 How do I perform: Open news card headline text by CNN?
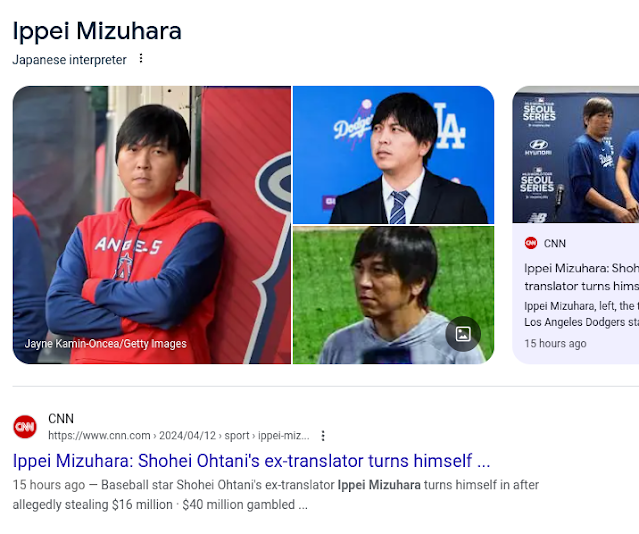[582, 277]
